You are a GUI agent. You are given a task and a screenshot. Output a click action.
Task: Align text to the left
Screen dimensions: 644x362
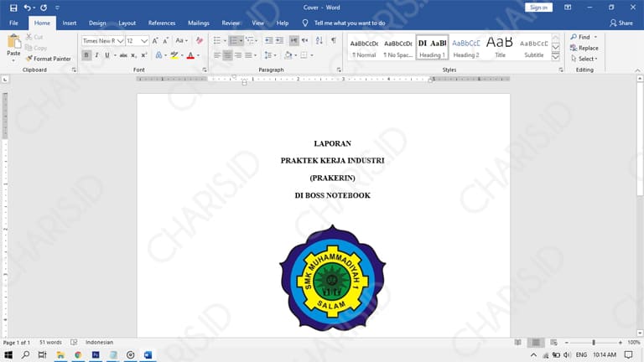click(x=217, y=55)
